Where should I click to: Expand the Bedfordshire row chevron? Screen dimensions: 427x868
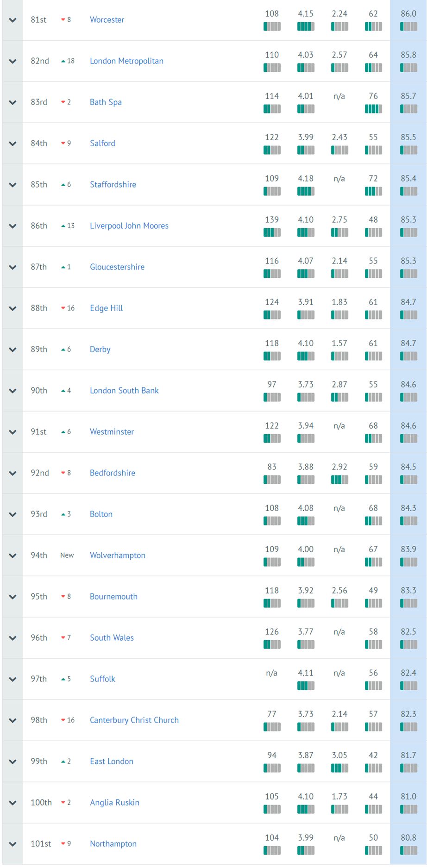pyautogui.click(x=13, y=473)
